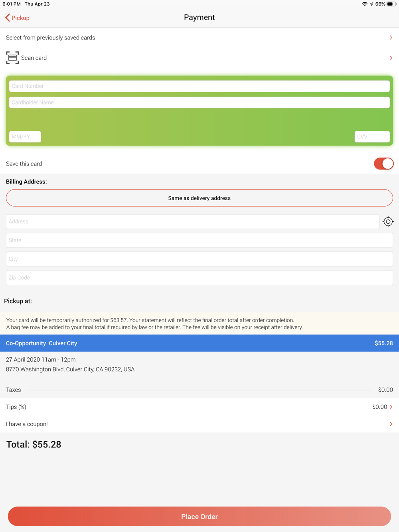Focus the CVV field
Viewport: 399px width, 532px height.
[x=372, y=137]
